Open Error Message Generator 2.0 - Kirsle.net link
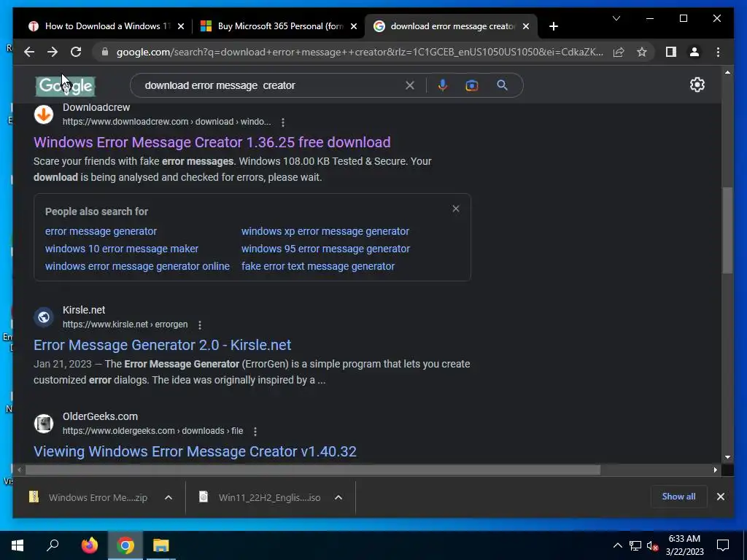Viewport: 747px width, 560px height. tap(163, 345)
